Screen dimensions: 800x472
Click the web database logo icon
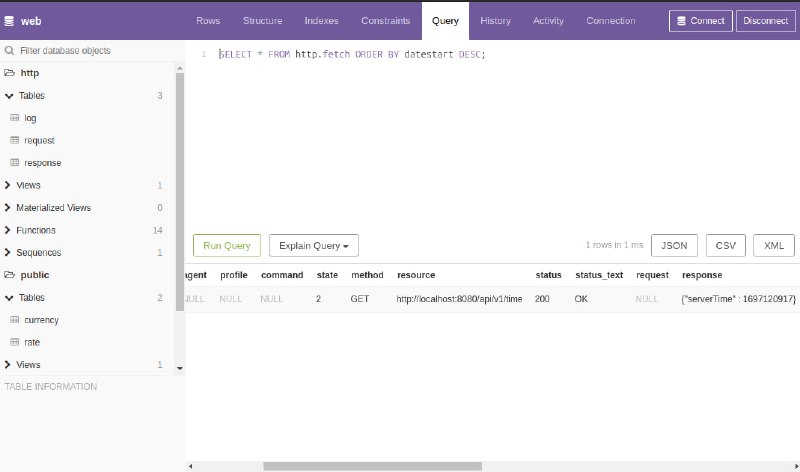click(9, 21)
